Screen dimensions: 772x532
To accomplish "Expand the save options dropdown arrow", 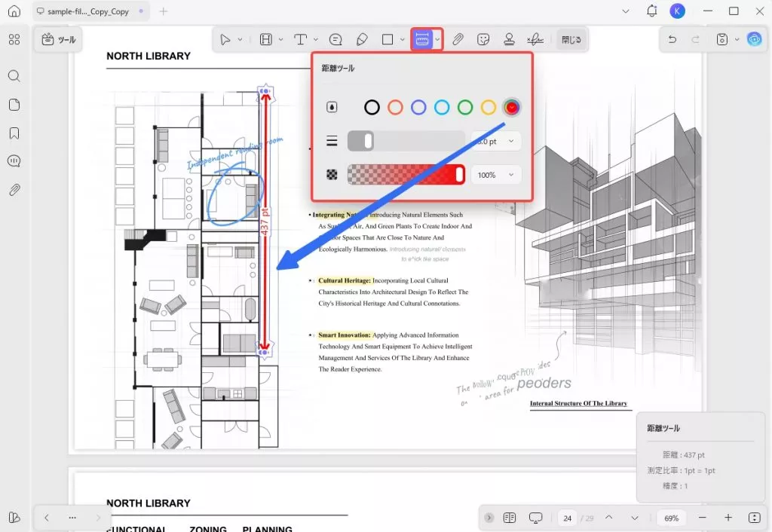I will tap(737, 39).
